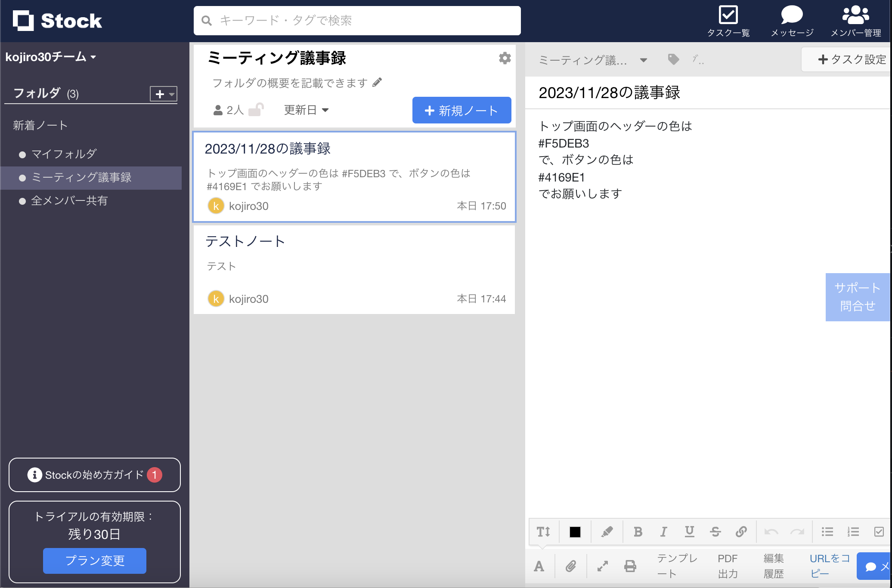Click the insert link icon

(x=741, y=532)
